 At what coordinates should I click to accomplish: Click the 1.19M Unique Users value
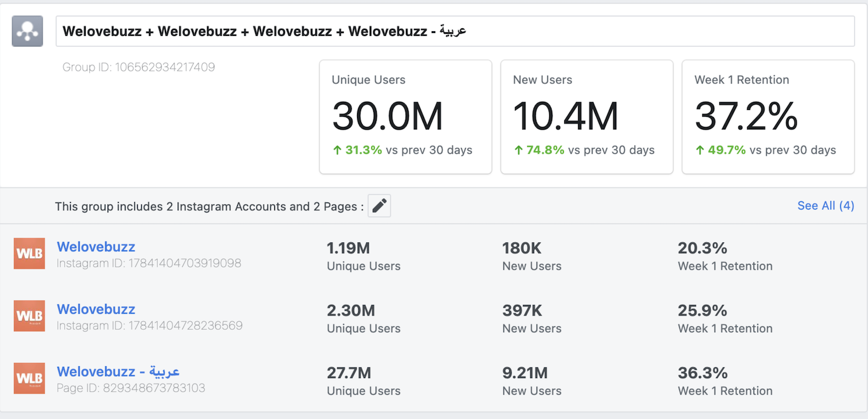click(348, 248)
